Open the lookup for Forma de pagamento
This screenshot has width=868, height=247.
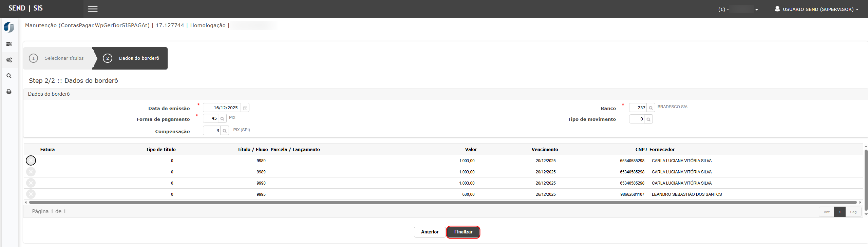tap(222, 119)
